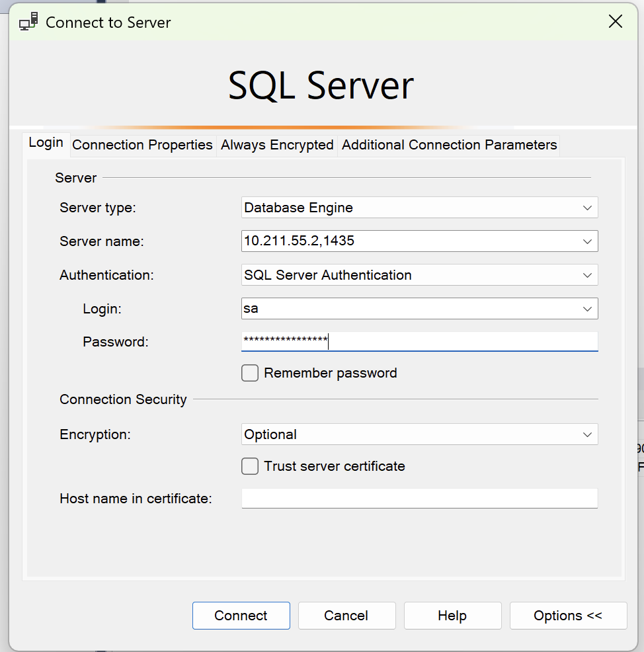Expand the Encryption dropdown arrow
The height and width of the screenshot is (652, 644).
click(x=587, y=434)
